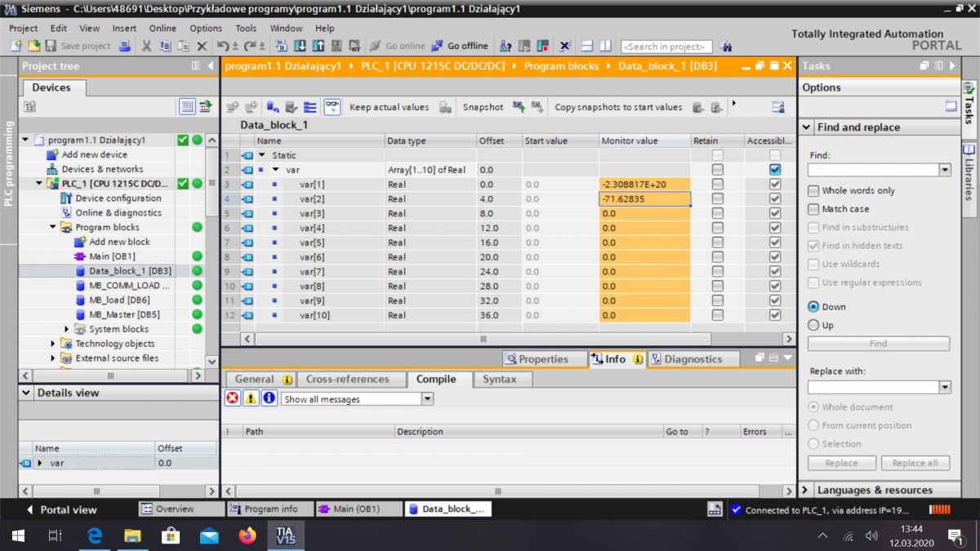Screen dimensions: 980x551
Task: Click the undo arrow icon
Action: (x=222, y=46)
